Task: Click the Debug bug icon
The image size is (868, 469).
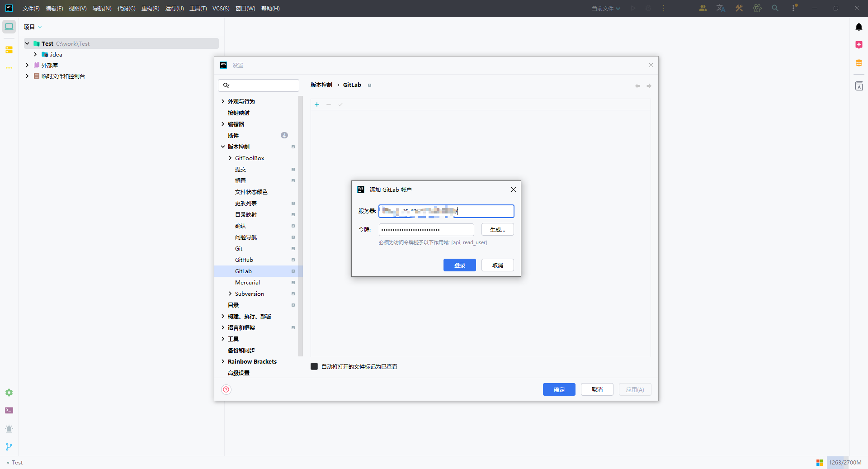Action: tap(648, 8)
